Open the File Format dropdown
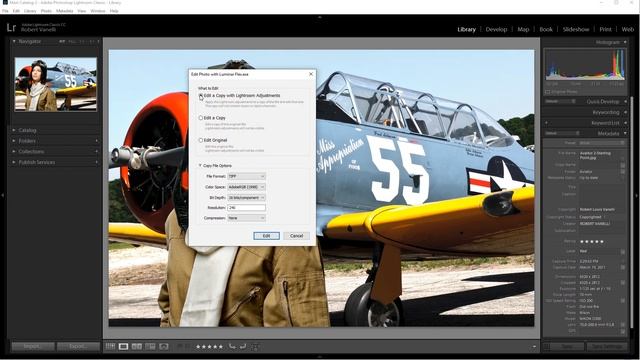This screenshot has height=360, width=640. [x=247, y=176]
